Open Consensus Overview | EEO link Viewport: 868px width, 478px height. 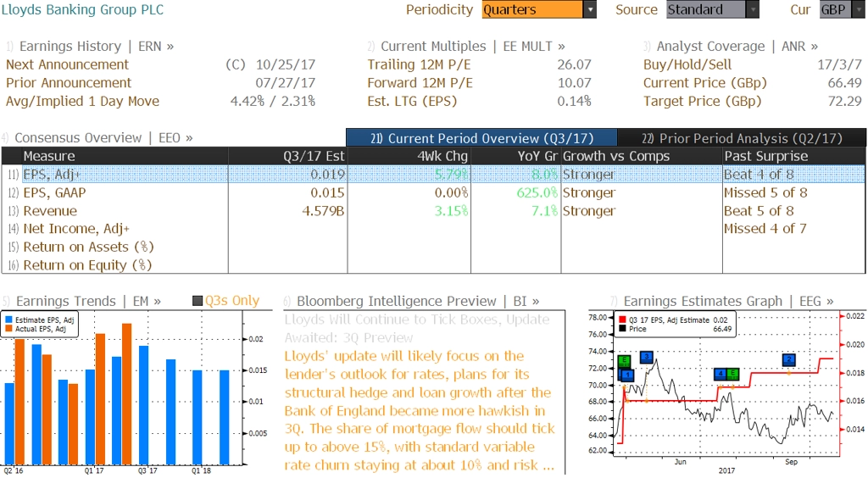(x=103, y=138)
